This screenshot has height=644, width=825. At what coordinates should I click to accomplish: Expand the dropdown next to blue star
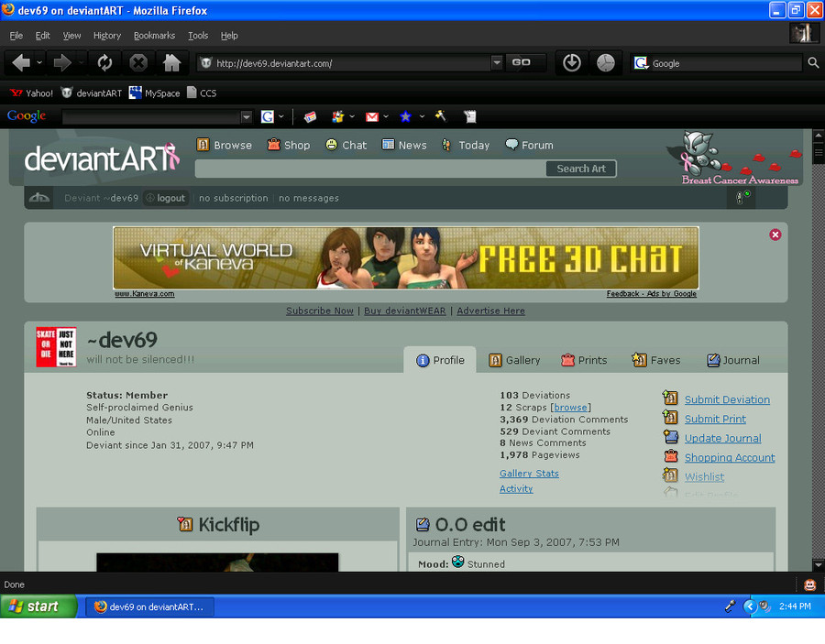tap(422, 116)
